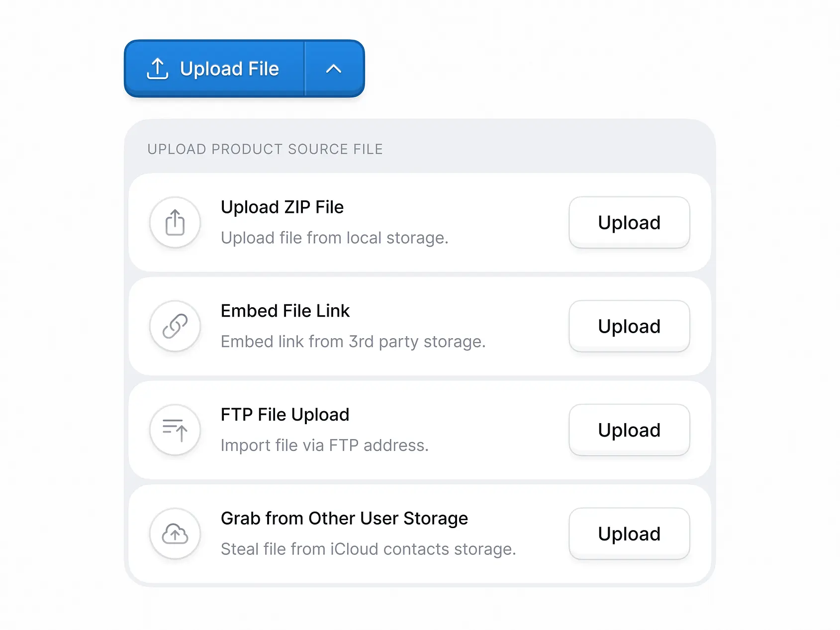Choose Grab from Other User Storage title

(x=344, y=518)
